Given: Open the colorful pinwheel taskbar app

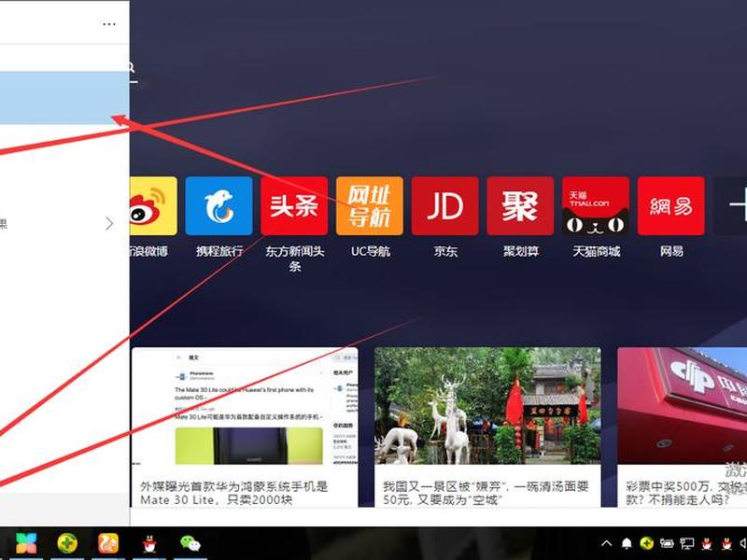Looking at the screenshot, I should click(x=26, y=543).
